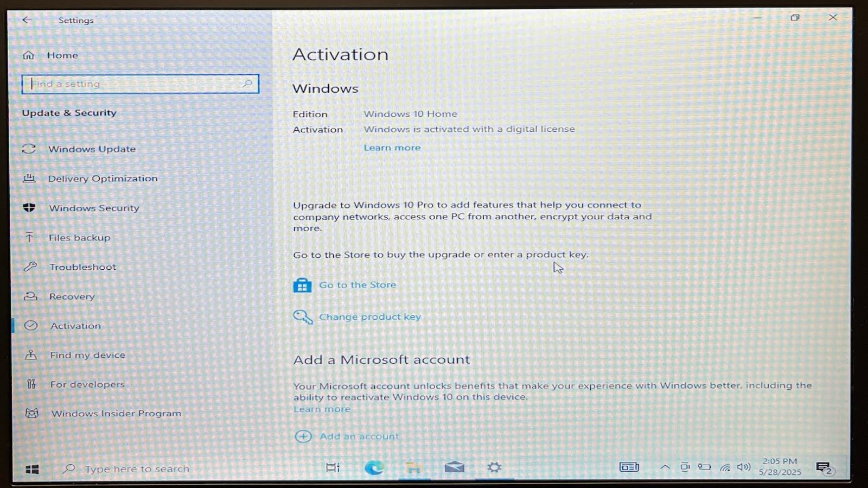
Task: Click the Delivery Optimization icon
Action: (x=29, y=178)
